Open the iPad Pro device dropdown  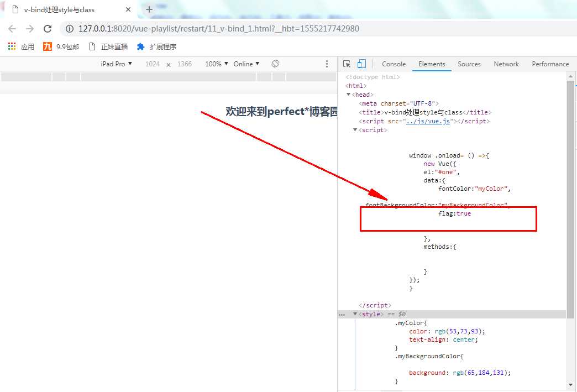click(x=116, y=64)
